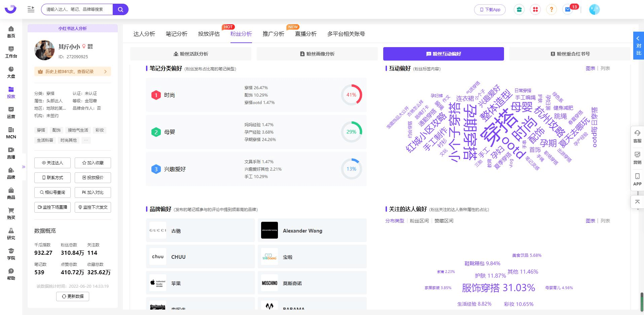Screen dimensions: 644x315
Task: Click 关注达人 button
Action: 52,163
